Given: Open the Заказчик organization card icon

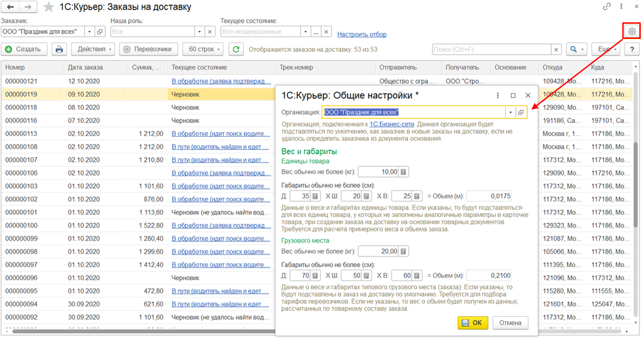Looking at the screenshot, I should pyautogui.click(x=100, y=32).
